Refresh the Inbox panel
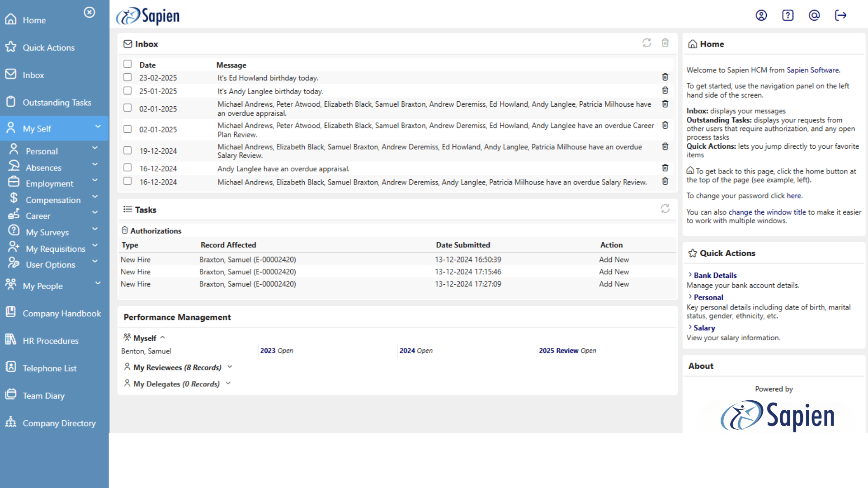The height and width of the screenshot is (488, 868). [646, 43]
